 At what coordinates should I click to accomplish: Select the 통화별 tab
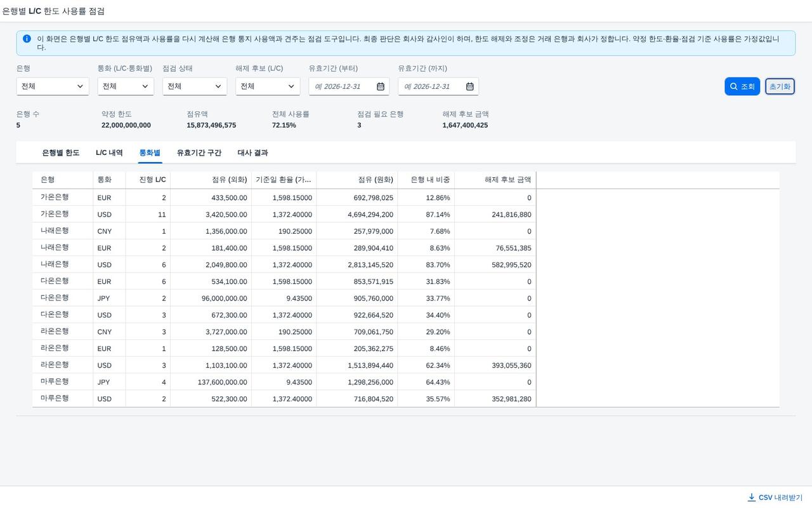tap(150, 153)
